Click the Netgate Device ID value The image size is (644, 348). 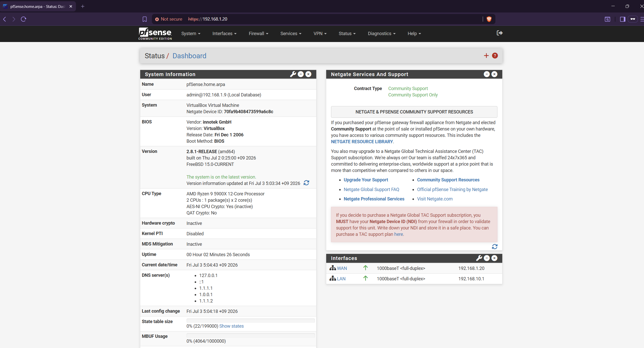pos(248,112)
